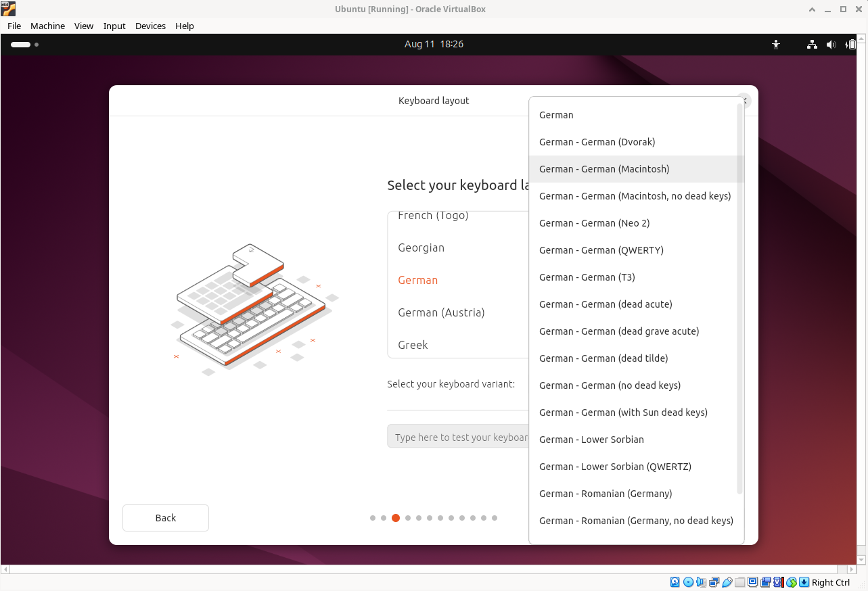The height and width of the screenshot is (591, 868).
Task: Choose German - German (Neo 2) variant
Action: pyautogui.click(x=594, y=223)
